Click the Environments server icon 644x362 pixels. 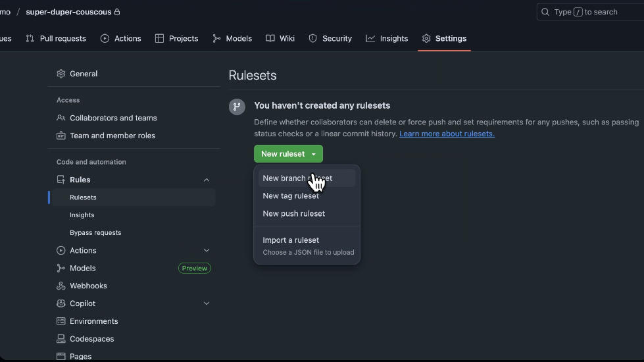pos(61,321)
